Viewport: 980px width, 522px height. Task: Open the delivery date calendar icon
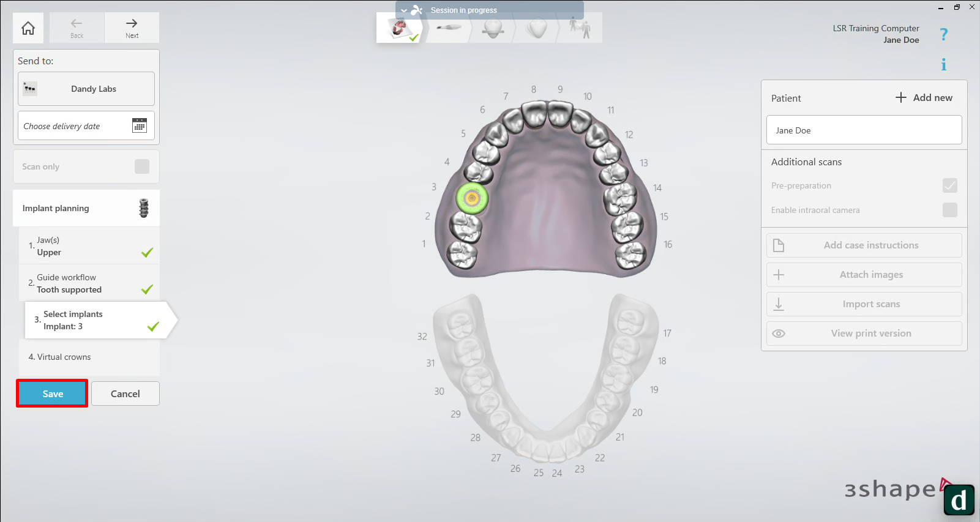tap(140, 125)
